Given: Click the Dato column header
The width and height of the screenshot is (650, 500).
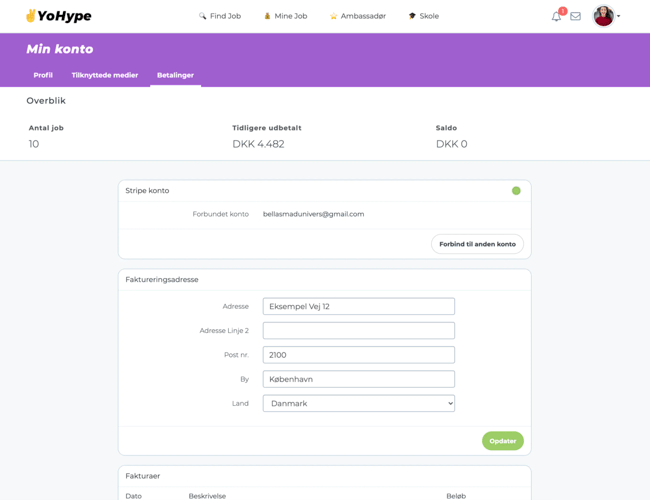Looking at the screenshot, I should [x=133, y=496].
